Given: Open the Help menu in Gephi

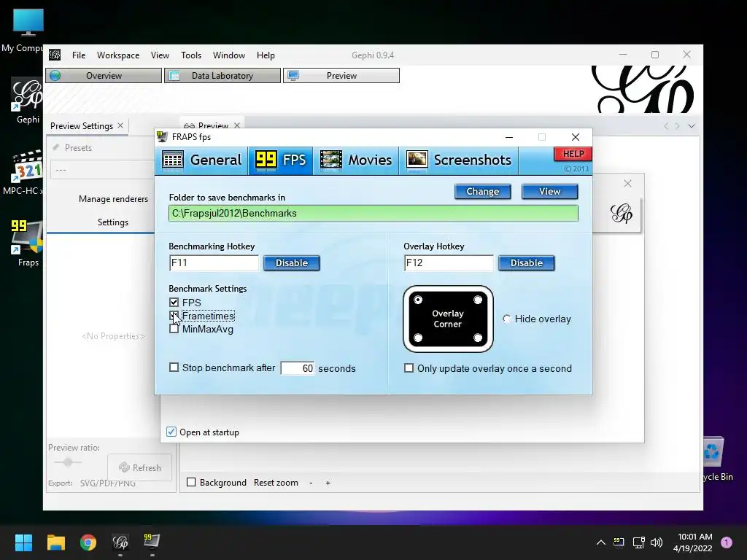Looking at the screenshot, I should pyautogui.click(x=266, y=55).
